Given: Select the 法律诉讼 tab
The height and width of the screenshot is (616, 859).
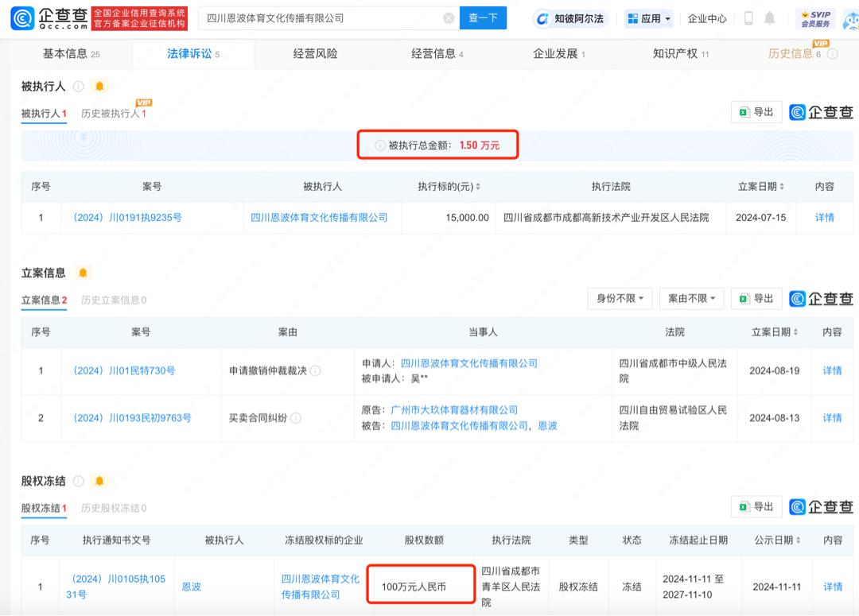Looking at the screenshot, I should [x=193, y=54].
